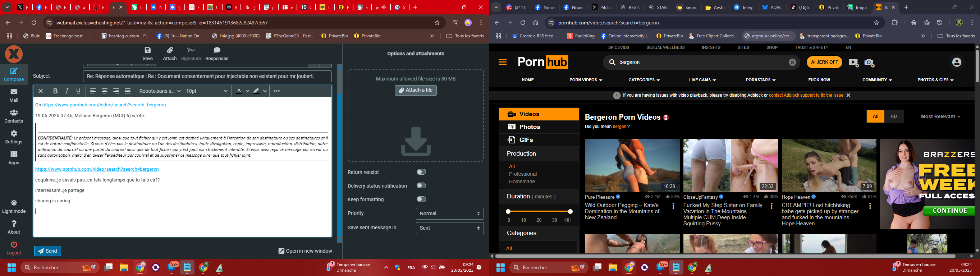The height and width of the screenshot is (276, 980).
Task: Click the background highlight color button
Action: click(x=256, y=91)
